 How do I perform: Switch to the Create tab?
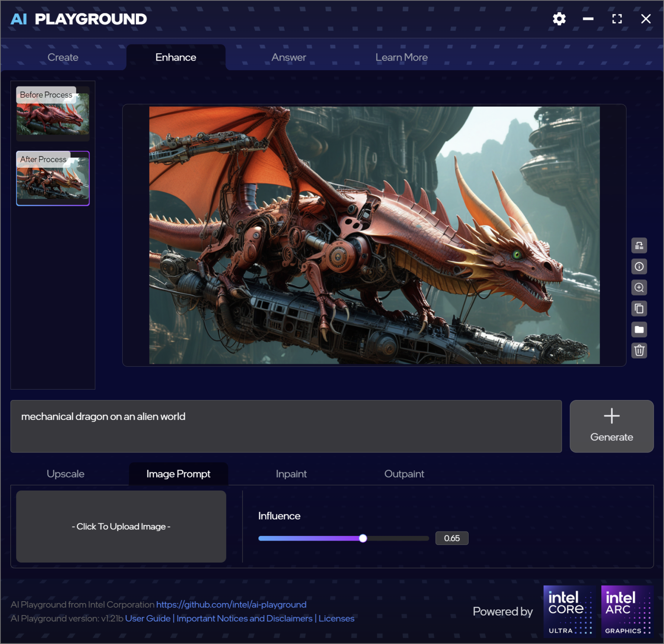tap(63, 57)
